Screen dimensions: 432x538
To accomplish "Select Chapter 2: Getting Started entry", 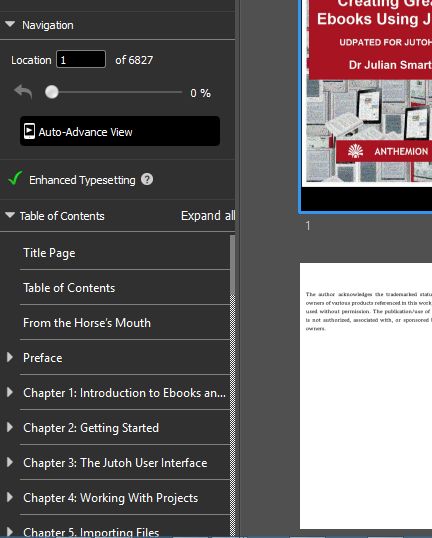I will pos(91,428).
